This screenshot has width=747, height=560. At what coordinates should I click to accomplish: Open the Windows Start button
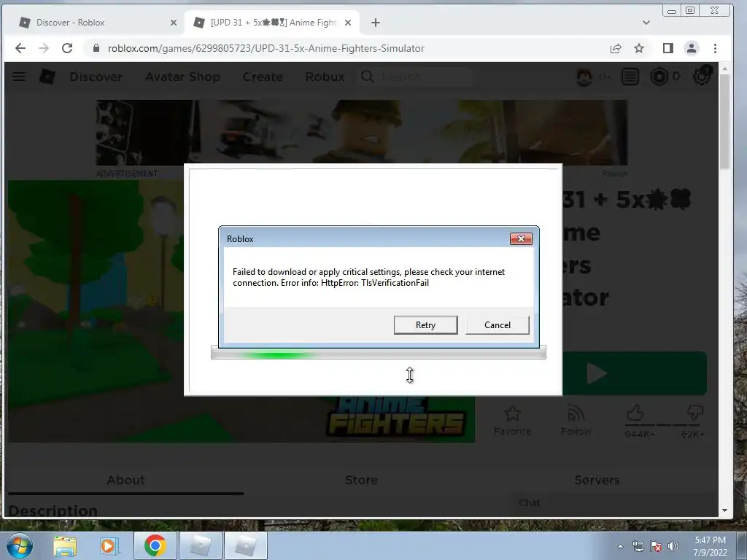(20, 545)
